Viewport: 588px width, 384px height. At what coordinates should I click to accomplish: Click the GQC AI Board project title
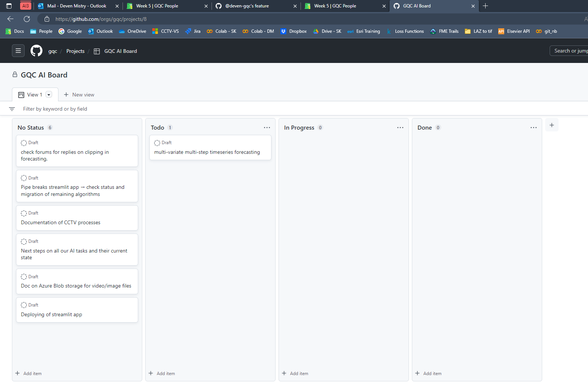(x=44, y=75)
